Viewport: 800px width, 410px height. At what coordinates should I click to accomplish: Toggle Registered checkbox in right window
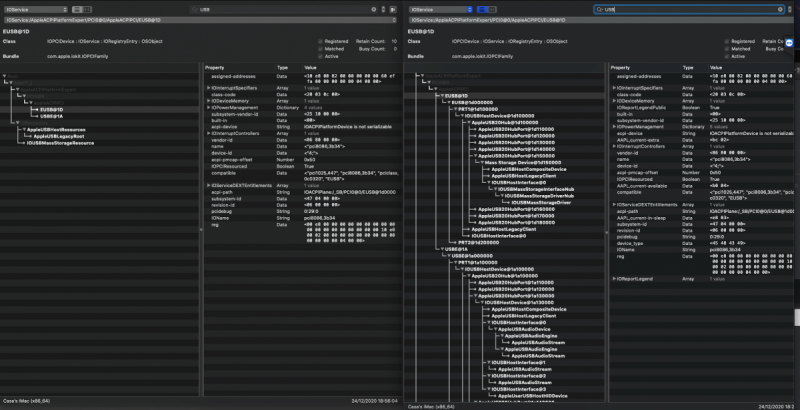pyautogui.click(x=727, y=41)
